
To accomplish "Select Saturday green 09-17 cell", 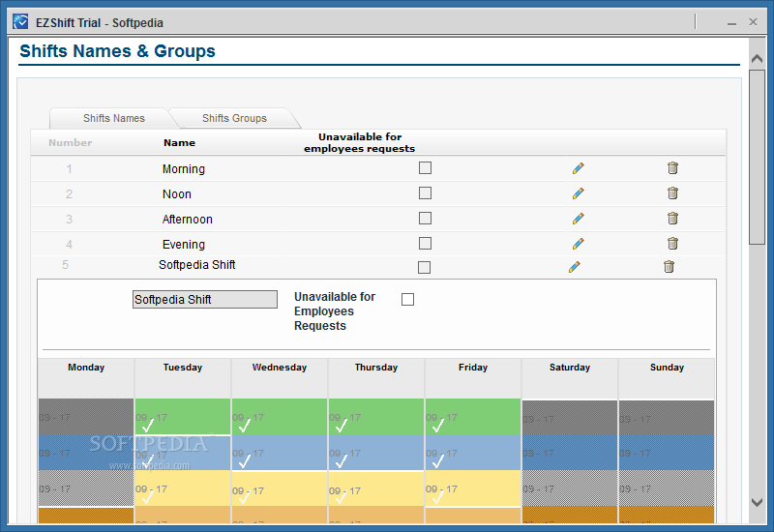I will (x=570, y=418).
